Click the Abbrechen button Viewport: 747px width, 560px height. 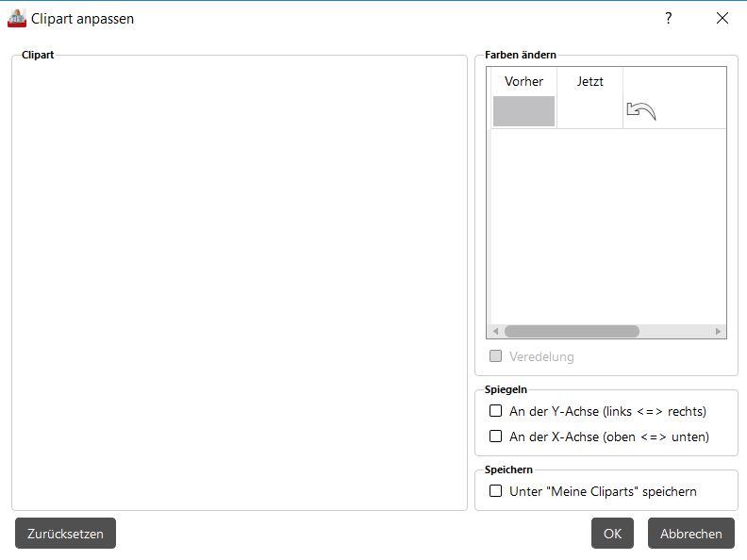point(690,534)
